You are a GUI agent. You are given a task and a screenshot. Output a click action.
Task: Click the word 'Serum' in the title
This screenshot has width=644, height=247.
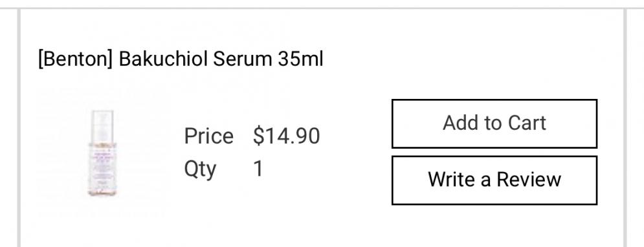point(242,59)
